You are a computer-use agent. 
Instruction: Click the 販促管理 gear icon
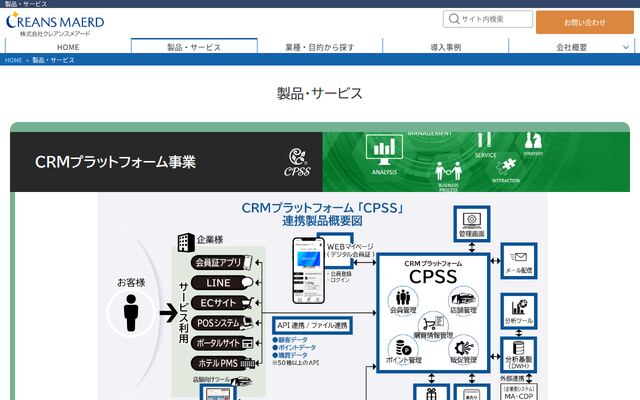pyautogui.click(x=463, y=347)
